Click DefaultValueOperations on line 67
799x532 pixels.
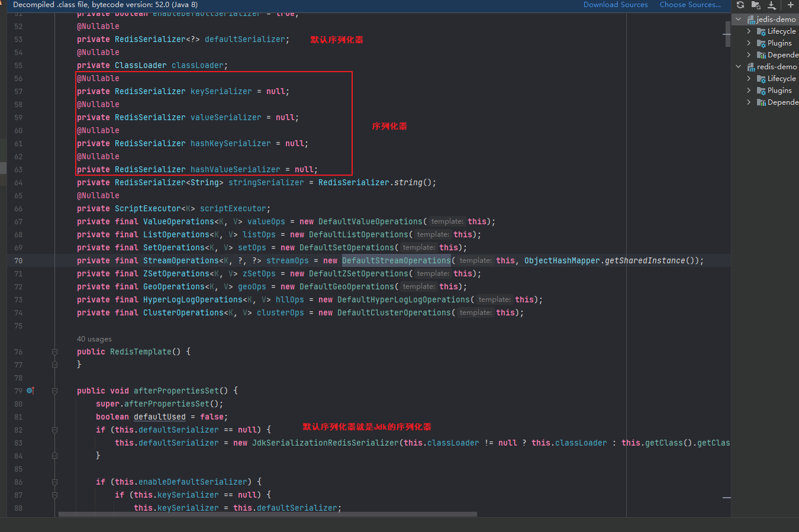point(370,221)
